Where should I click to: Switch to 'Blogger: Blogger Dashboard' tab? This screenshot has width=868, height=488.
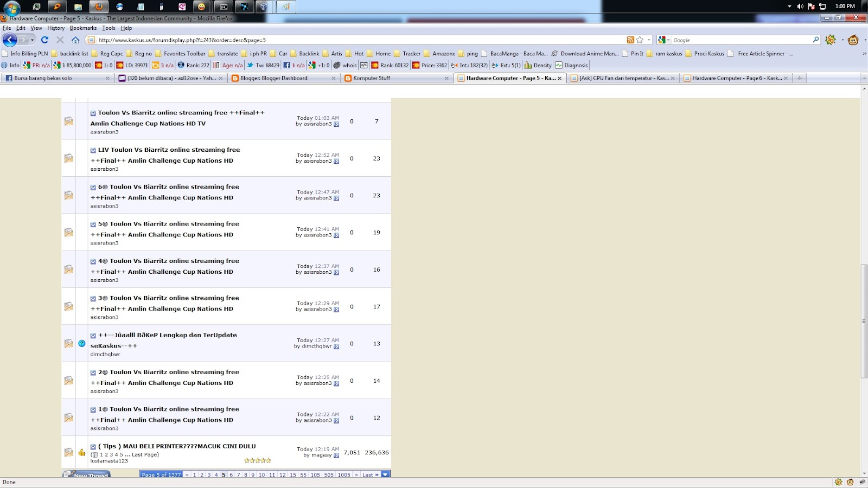click(283, 78)
